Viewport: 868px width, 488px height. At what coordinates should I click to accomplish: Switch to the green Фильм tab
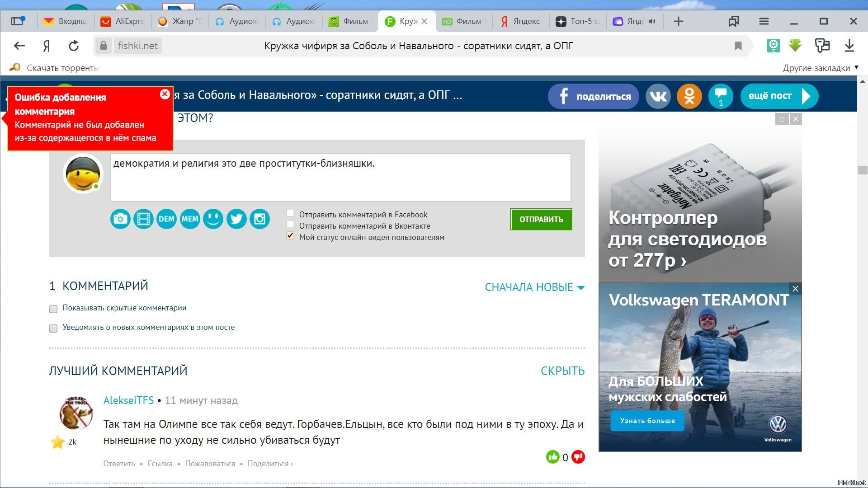tap(351, 21)
